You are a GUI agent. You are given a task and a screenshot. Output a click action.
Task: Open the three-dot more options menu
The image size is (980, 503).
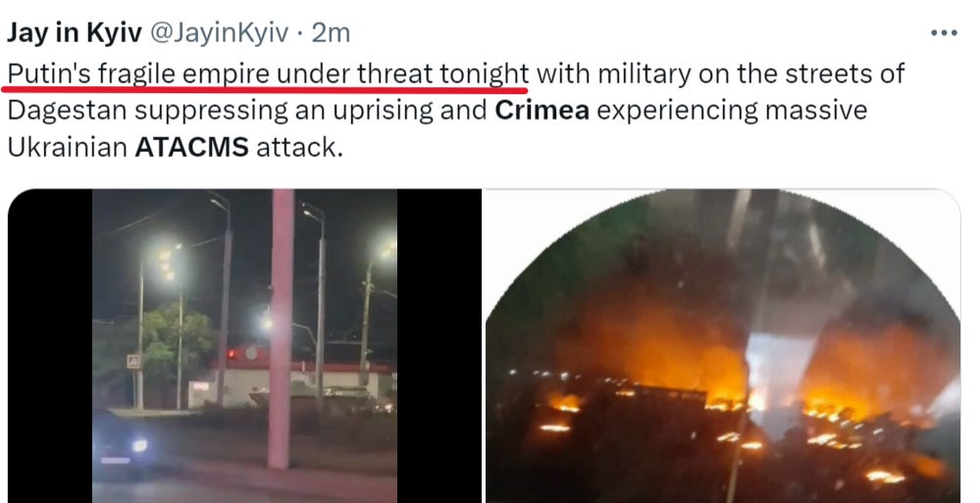(x=944, y=33)
